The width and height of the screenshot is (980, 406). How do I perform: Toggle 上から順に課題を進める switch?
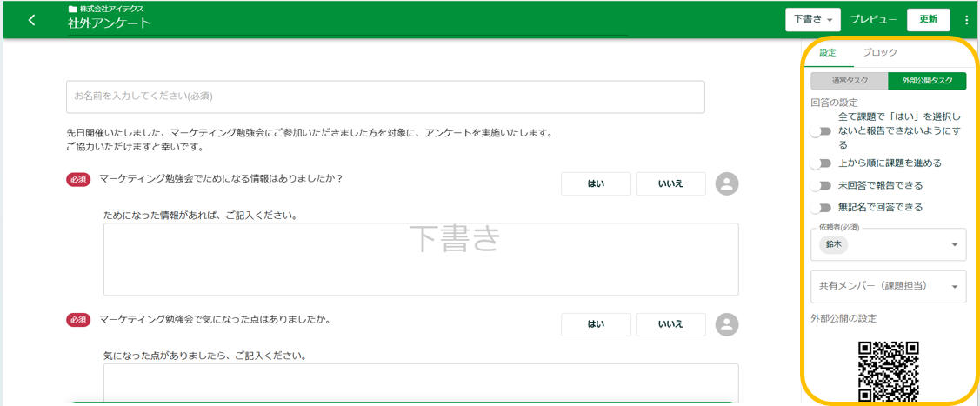coord(820,163)
